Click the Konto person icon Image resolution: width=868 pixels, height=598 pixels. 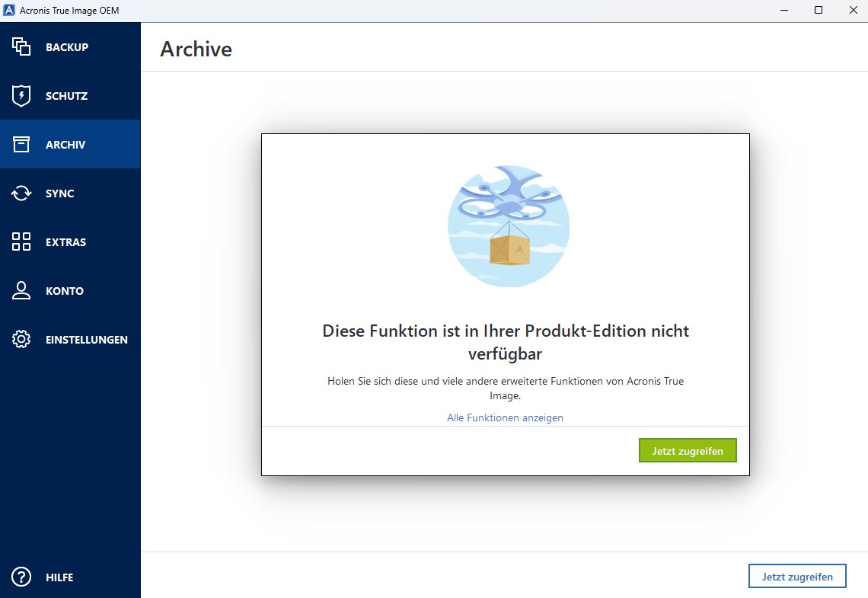tap(21, 291)
